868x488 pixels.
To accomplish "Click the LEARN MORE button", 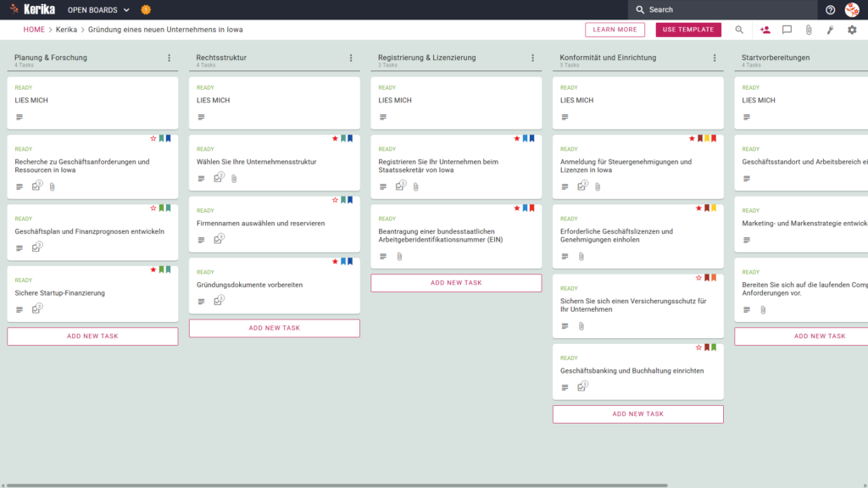I will (615, 30).
